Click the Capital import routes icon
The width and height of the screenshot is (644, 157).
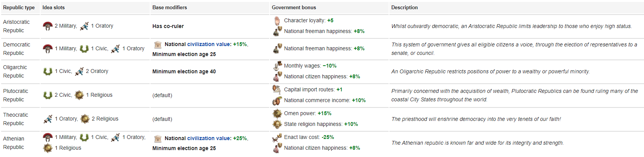tap(277, 90)
